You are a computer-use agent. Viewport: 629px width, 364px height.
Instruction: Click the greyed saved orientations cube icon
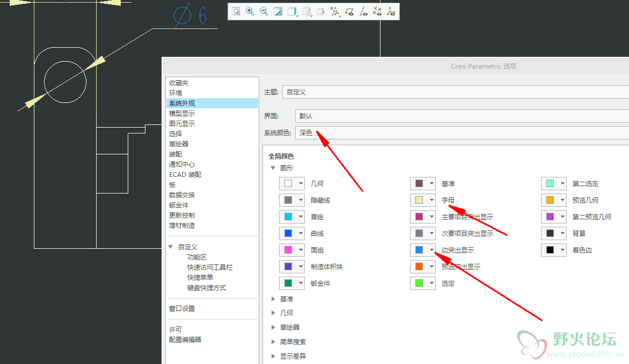pyautogui.click(x=306, y=12)
